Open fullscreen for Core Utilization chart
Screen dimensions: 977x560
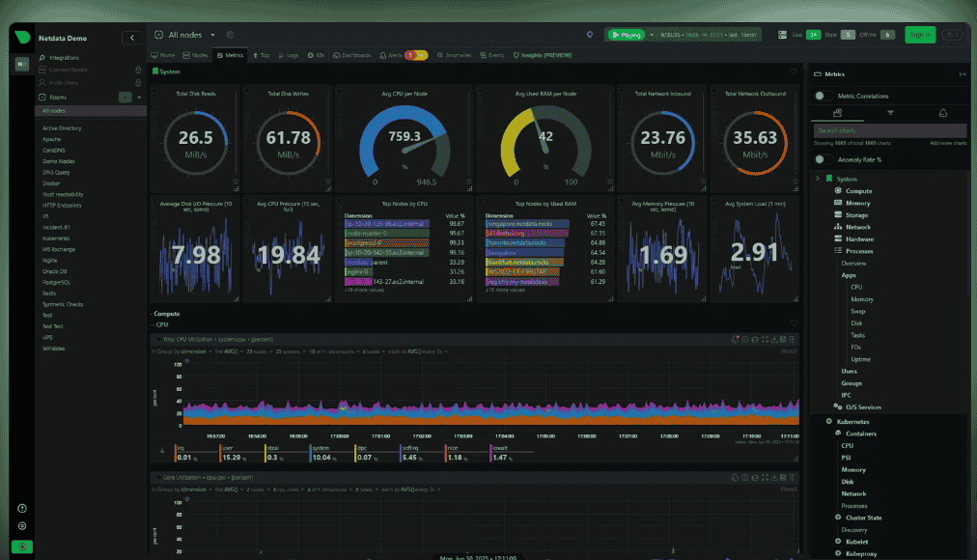click(x=765, y=478)
